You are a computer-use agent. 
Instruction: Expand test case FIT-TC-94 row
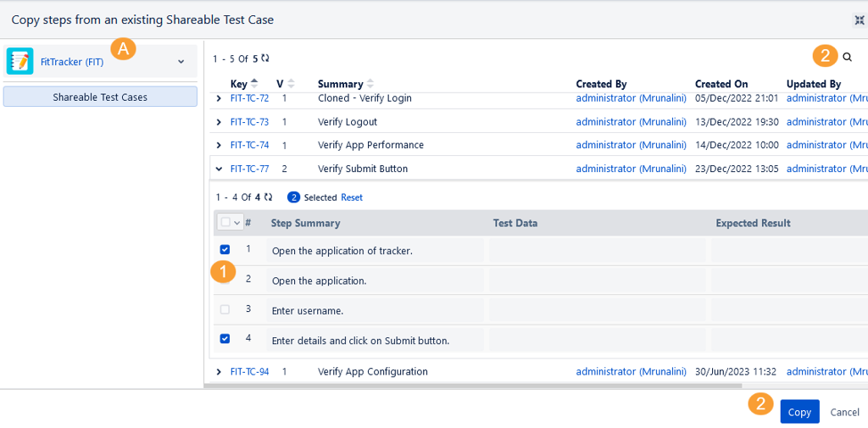[218, 371]
